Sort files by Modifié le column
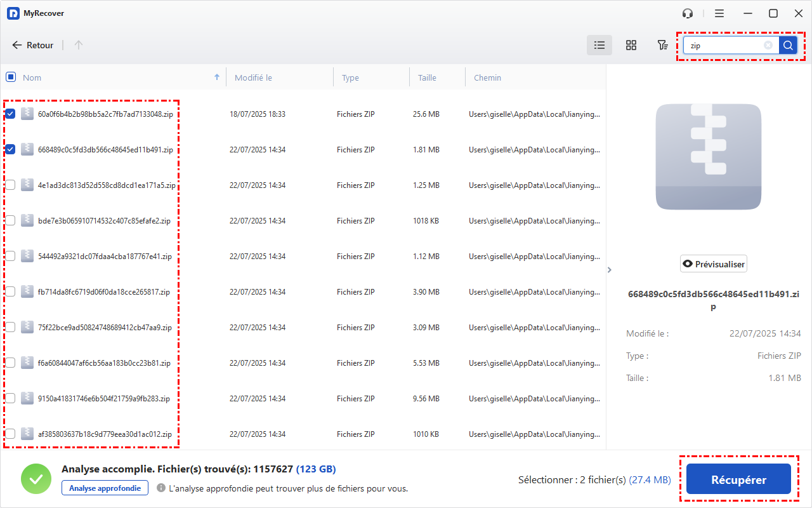This screenshot has height=508, width=812. pyautogui.click(x=253, y=77)
